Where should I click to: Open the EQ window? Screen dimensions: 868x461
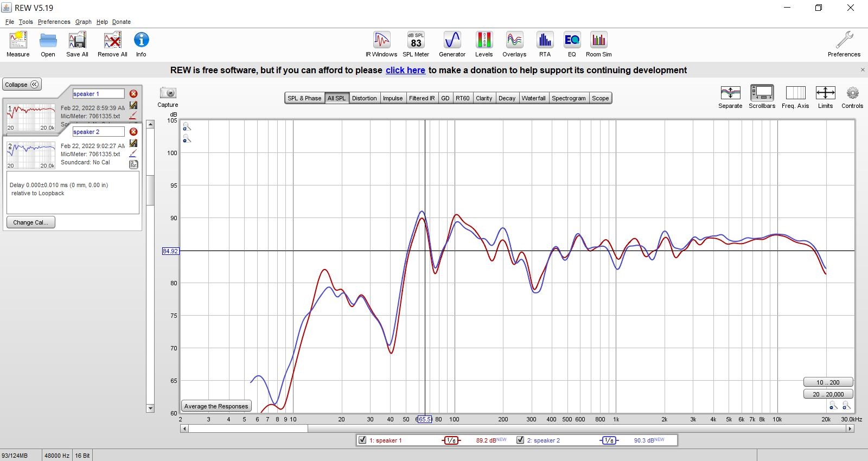click(572, 44)
